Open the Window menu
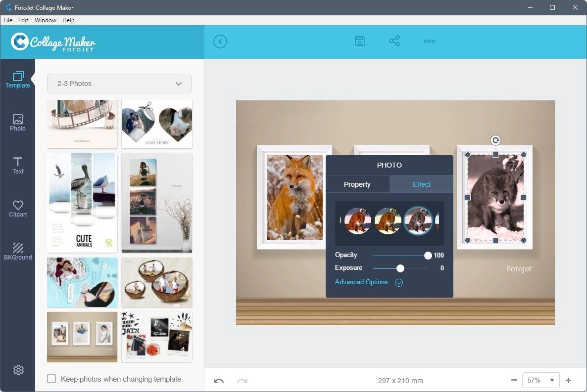Image resolution: width=587 pixels, height=392 pixels. click(46, 20)
